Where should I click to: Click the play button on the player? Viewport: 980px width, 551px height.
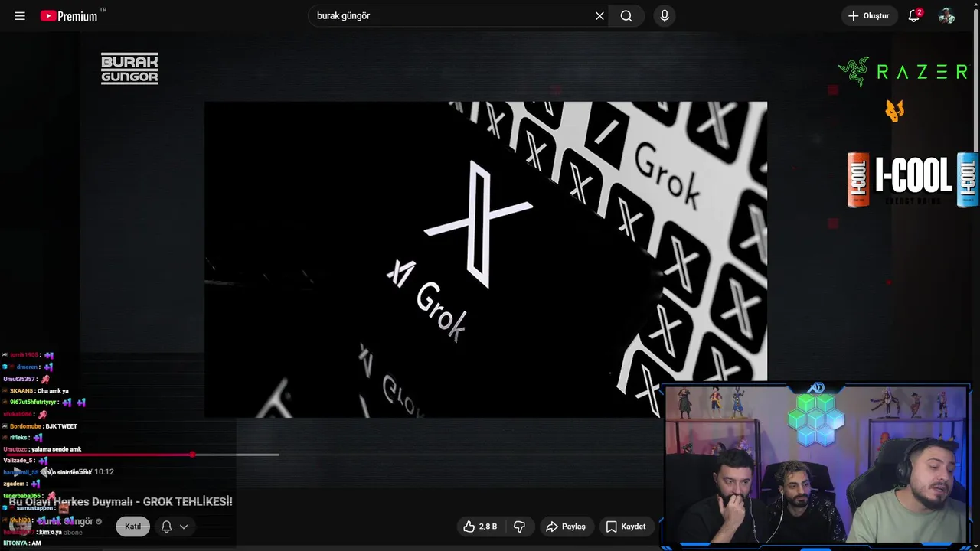tap(19, 472)
